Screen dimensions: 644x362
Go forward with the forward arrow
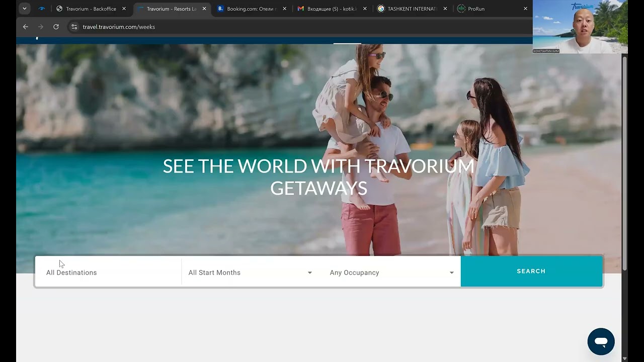click(41, 27)
